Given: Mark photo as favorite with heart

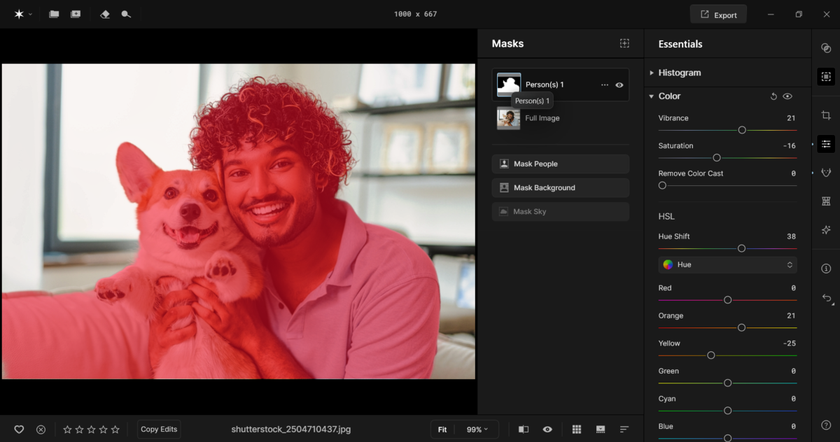Looking at the screenshot, I should 19,429.
